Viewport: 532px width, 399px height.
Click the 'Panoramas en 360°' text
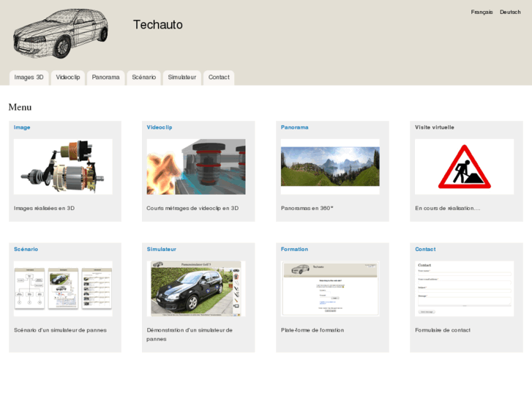[x=307, y=208]
